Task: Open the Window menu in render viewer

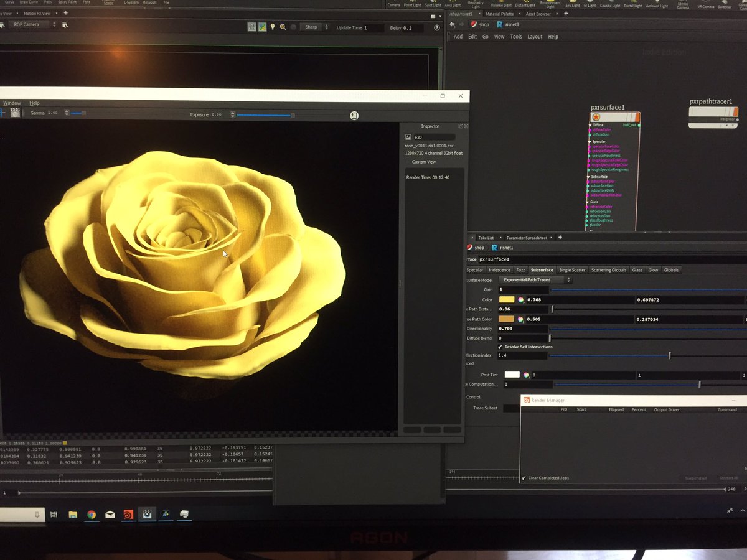Action: (11, 103)
